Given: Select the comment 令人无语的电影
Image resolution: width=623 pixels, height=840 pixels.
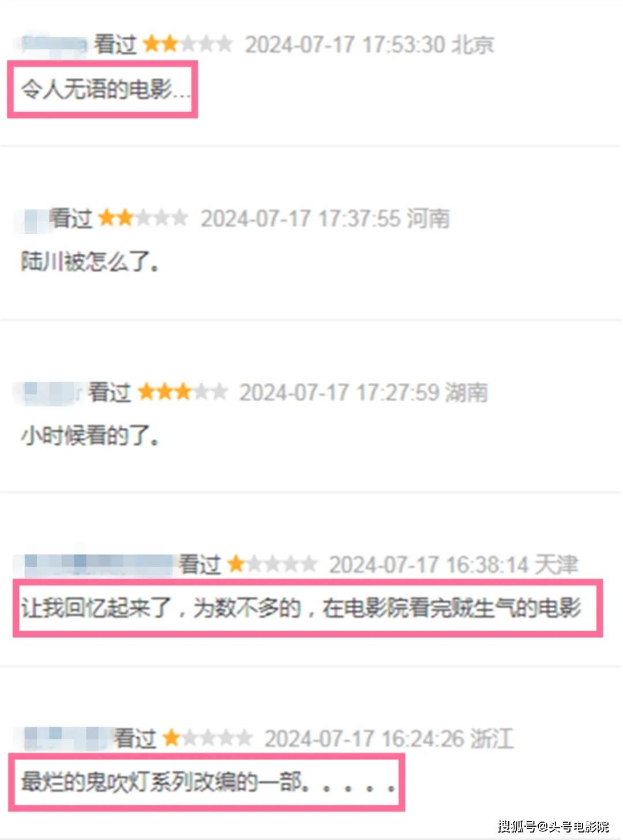Looking at the screenshot, I should [105, 89].
